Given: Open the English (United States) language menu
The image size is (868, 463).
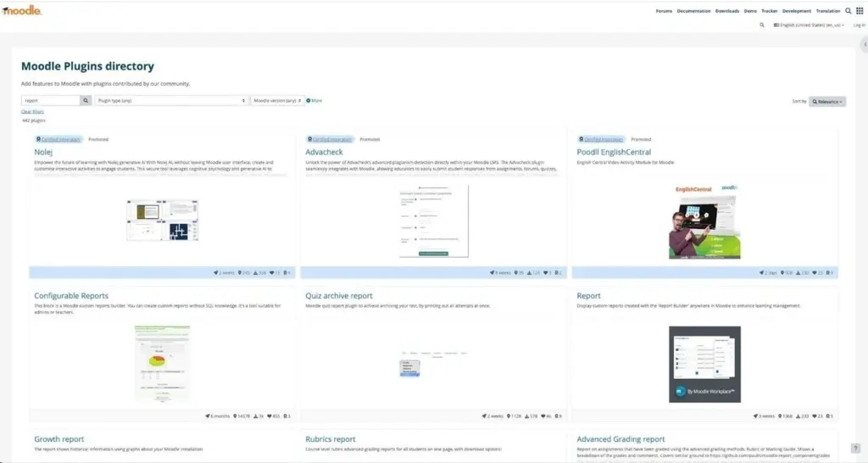Looking at the screenshot, I should pyautogui.click(x=809, y=25).
